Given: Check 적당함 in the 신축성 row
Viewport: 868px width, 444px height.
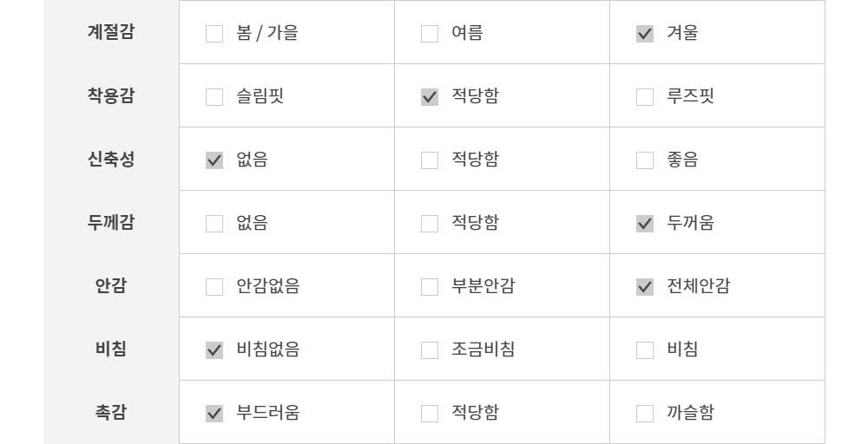Looking at the screenshot, I should coord(430,160).
